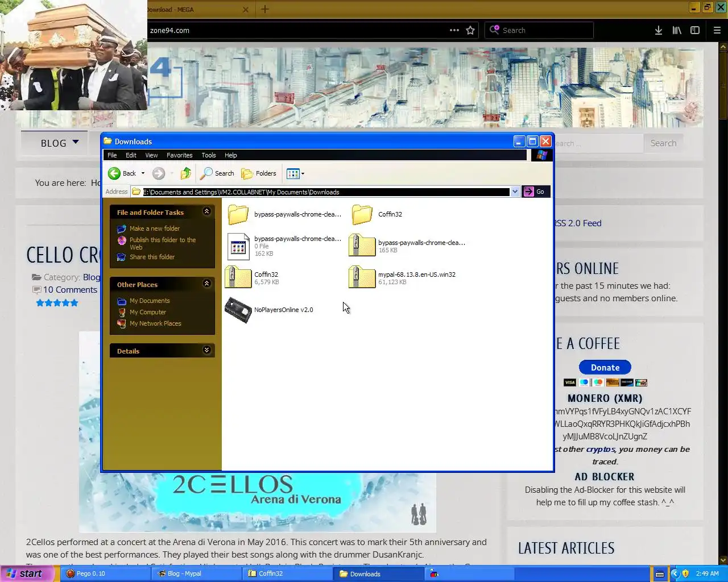Open the Favorites menu
This screenshot has width=728, height=582.
click(x=179, y=155)
